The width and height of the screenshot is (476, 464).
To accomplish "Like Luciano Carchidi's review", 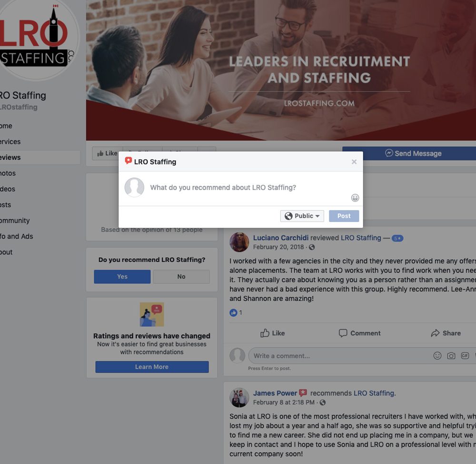I will click(x=272, y=333).
